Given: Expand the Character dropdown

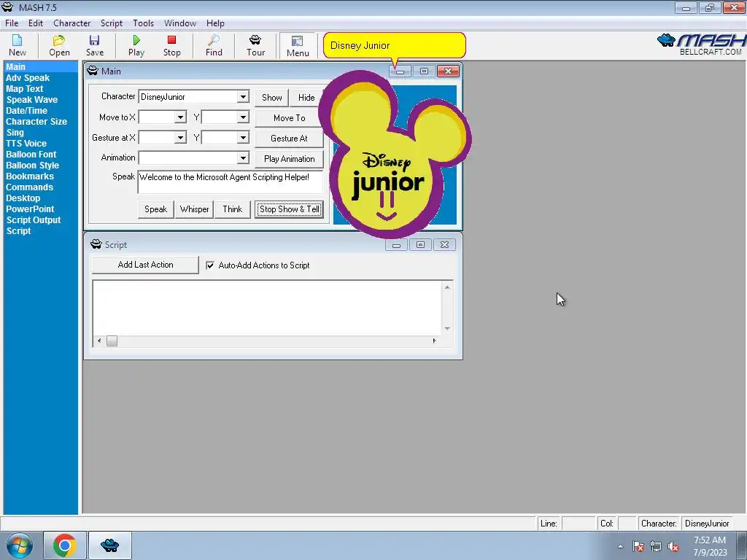Looking at the screenshot, I should tap(243, 97).
